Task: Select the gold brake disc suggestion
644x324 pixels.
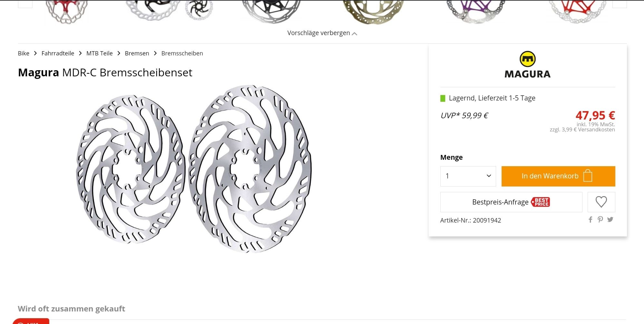Action: [373, 12]
